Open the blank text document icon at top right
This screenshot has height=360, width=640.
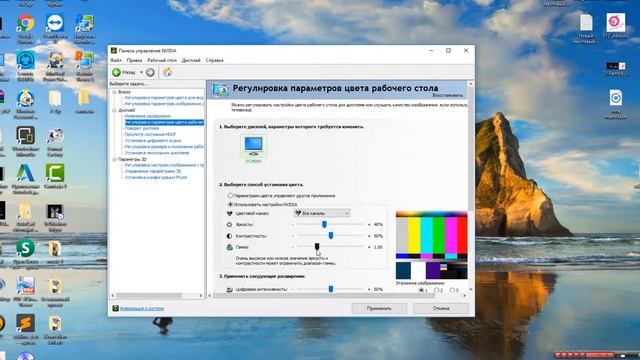(x=586, y=23)
